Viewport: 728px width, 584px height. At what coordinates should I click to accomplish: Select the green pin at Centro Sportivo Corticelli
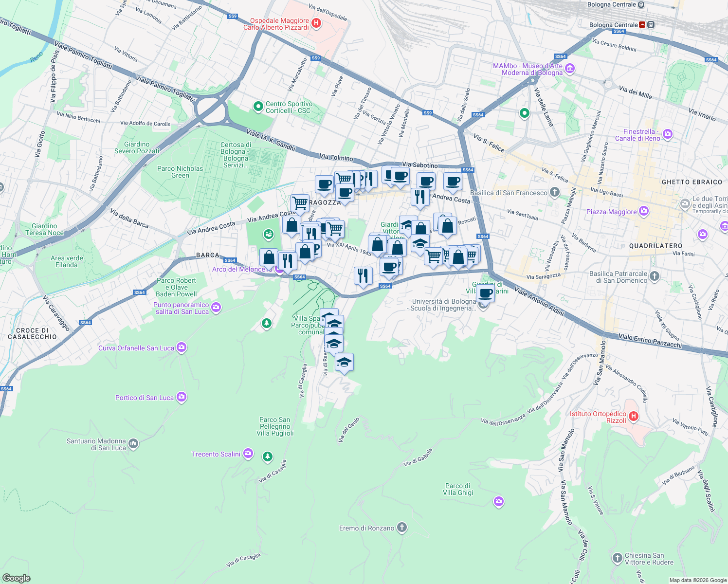pos(258,106)
